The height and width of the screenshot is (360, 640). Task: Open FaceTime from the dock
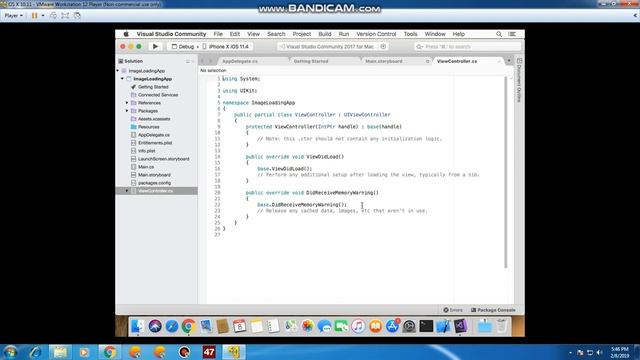point(341,326)
